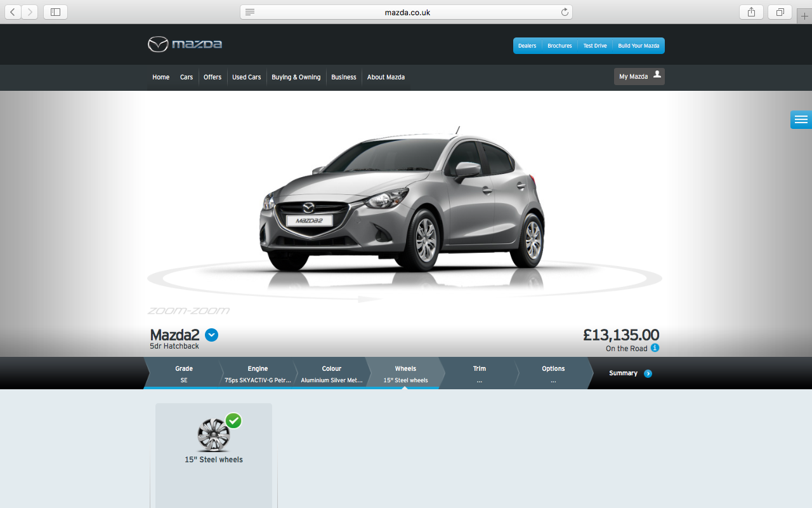
Task: Go to the Trim step tab
Action: pyautogui.click(x=480, y=373)
